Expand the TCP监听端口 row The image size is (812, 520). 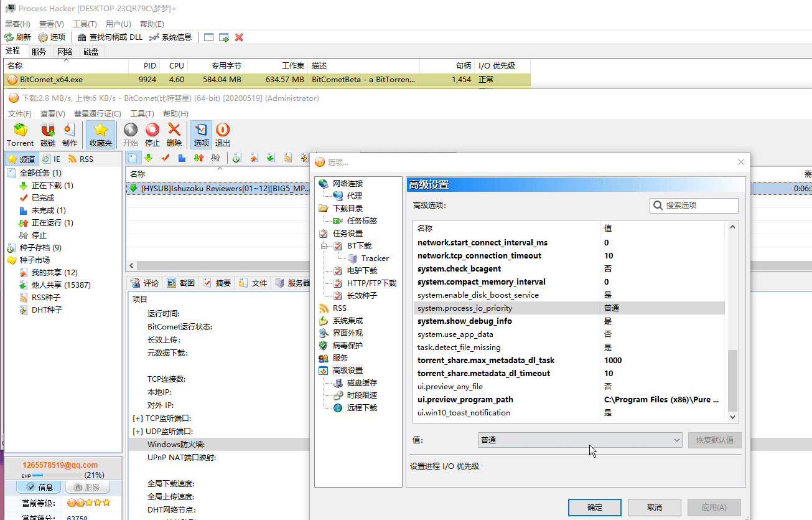pyautogui.click(x=138, y=418)
